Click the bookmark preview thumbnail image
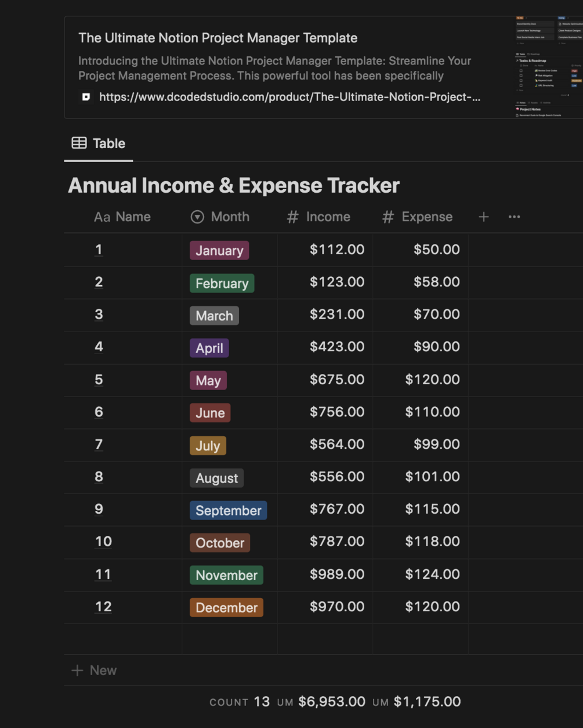The height and width of the screenshot is (728, 583). [549, 67]
